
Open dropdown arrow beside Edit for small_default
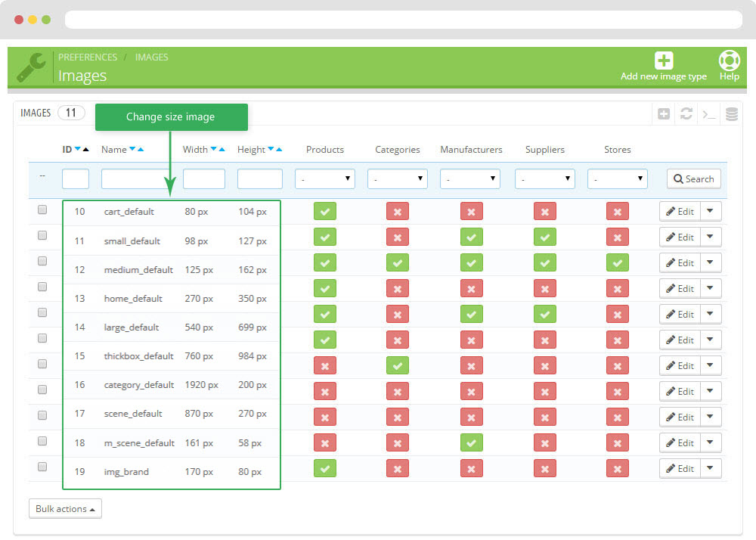(x=711, y=237)
